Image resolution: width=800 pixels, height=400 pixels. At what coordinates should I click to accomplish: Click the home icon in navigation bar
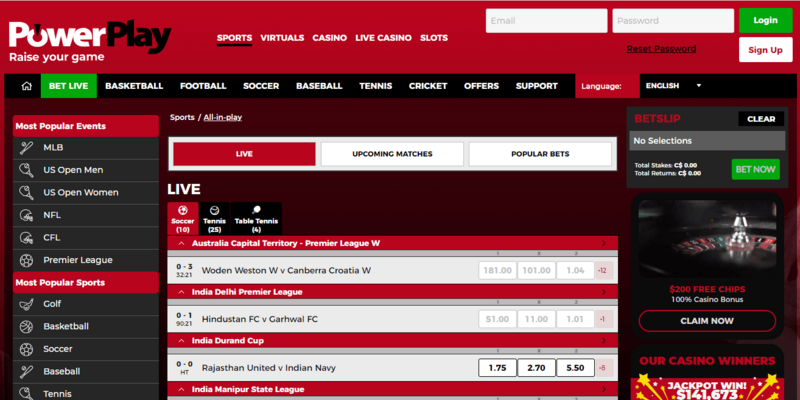(x=26, y=86)
